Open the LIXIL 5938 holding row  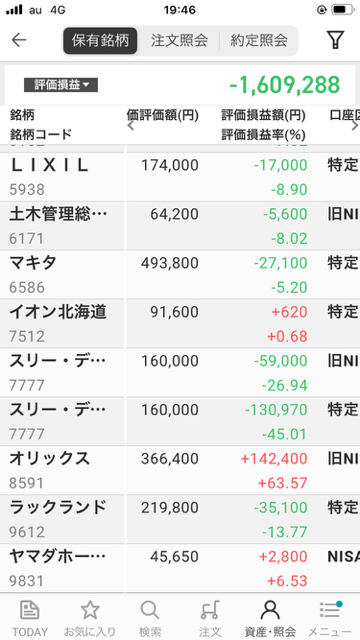[180, 177]
